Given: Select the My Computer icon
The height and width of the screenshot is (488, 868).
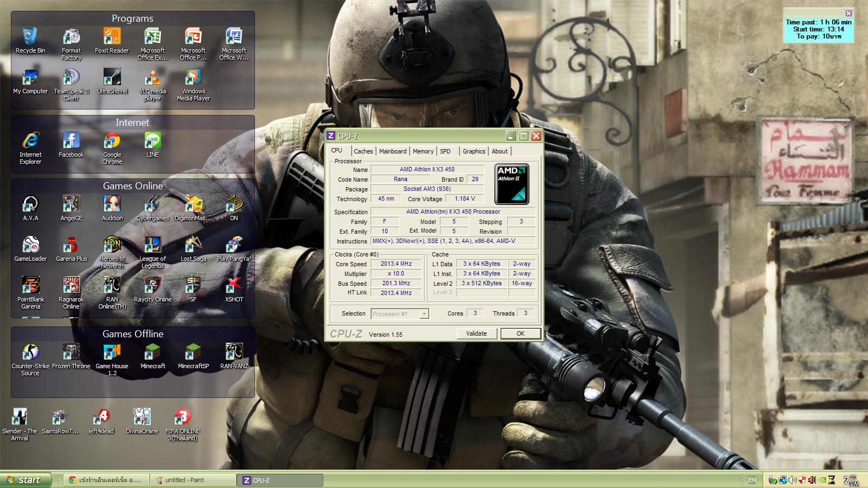Looking at the screenshot, I should [x=30, y=81].
